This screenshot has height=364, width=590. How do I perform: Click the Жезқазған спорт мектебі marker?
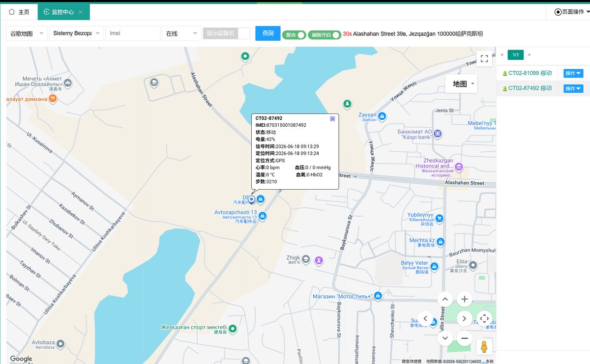(233, 328)
